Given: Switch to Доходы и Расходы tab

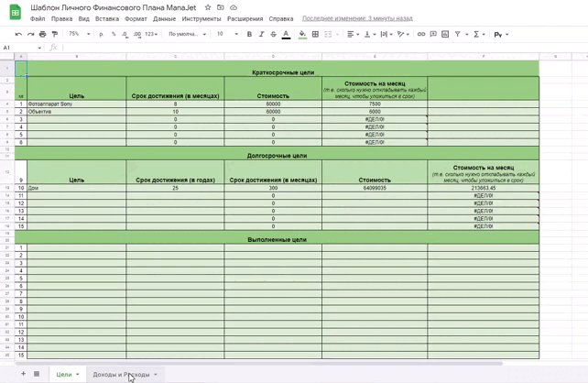Looking at the screenshot, I should coord(121,375).
